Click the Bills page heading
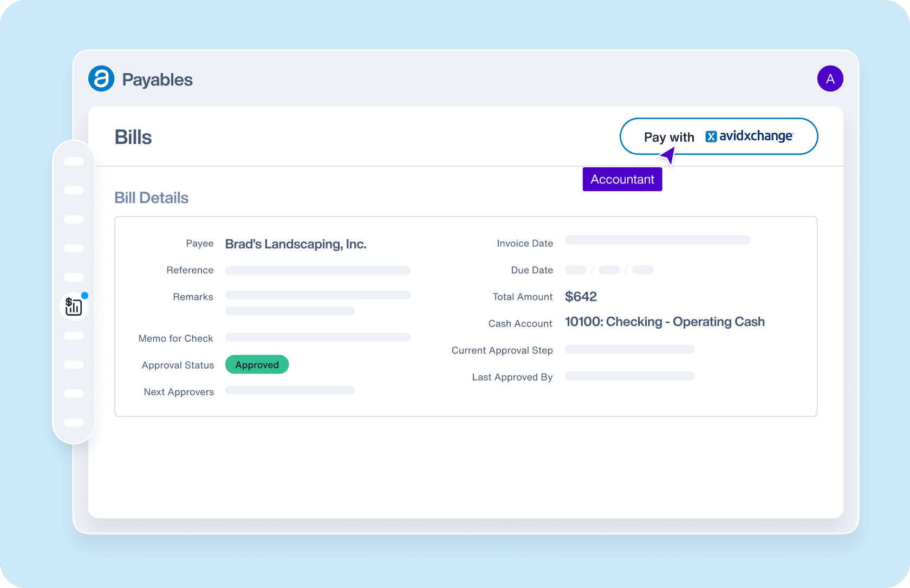 click(133, 138)
